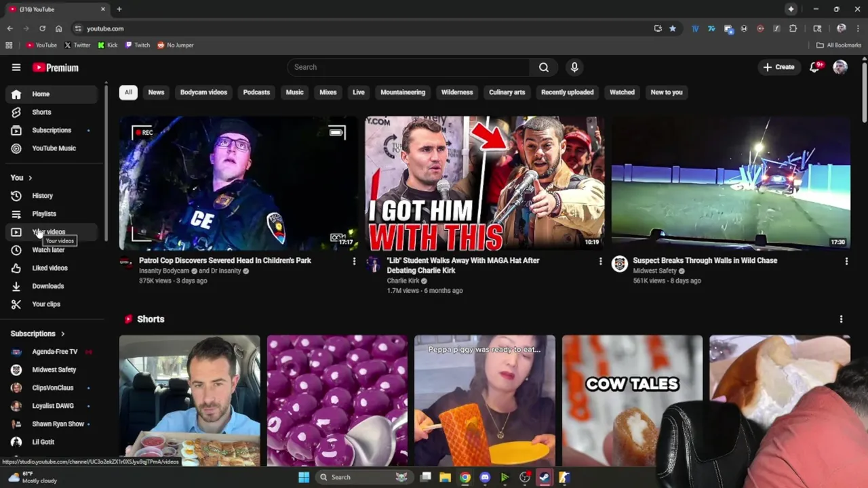The height and width of the screenshot is (488, 868).
Task: Select the New to you chip
Action: (667, 92)
